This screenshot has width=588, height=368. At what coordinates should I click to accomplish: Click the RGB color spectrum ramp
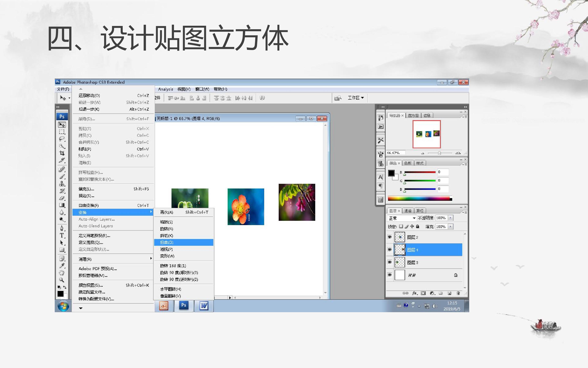pos(420,198)
